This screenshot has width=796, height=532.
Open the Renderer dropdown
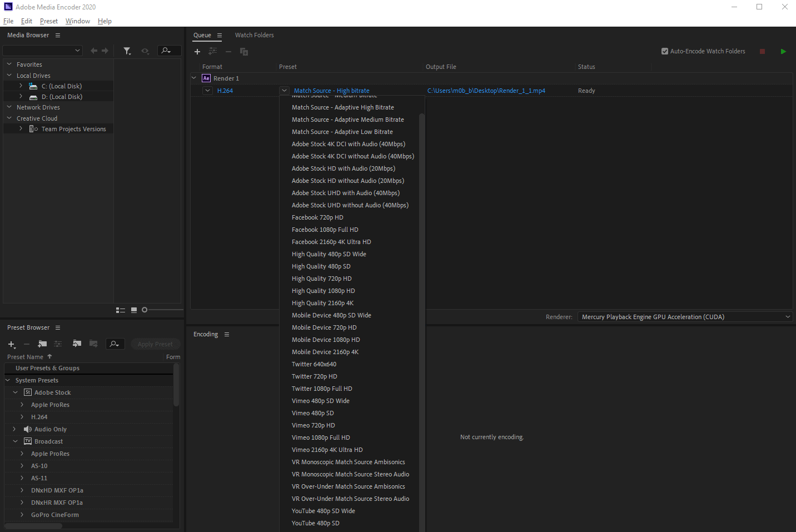(685, 317)
